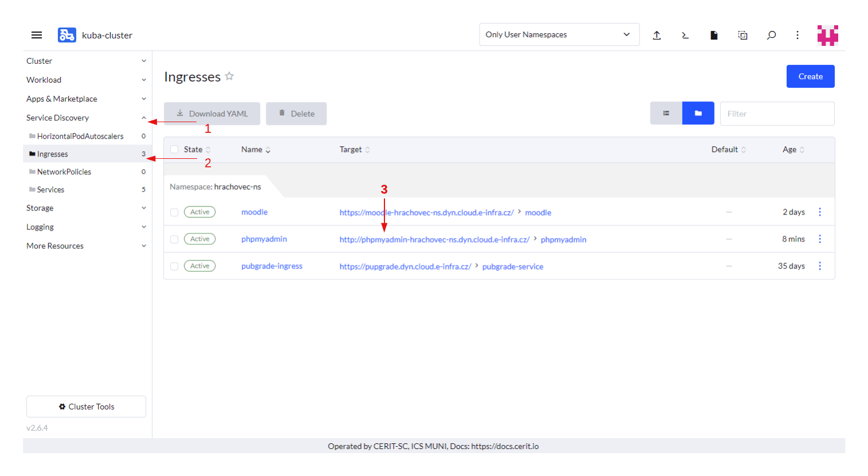Image resolution: width=868 pixels, height=476 pixels.
Task: Tick the checkbox for the phpmyadmin ingress
Action: pyautogui.click(x=174, y=239)
